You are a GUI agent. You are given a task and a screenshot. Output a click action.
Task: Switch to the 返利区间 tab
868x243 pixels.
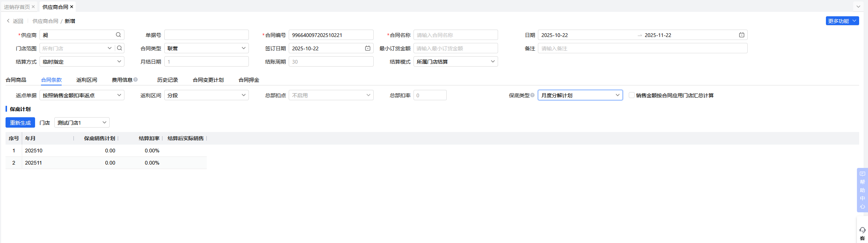(x=87, y=80)
